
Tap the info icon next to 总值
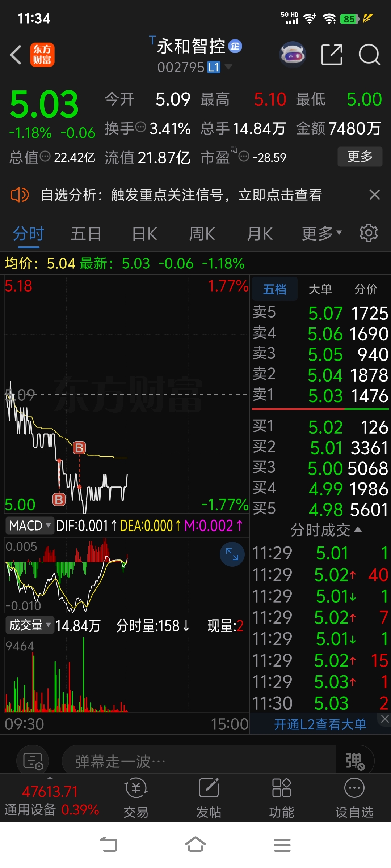pos(45,157)
